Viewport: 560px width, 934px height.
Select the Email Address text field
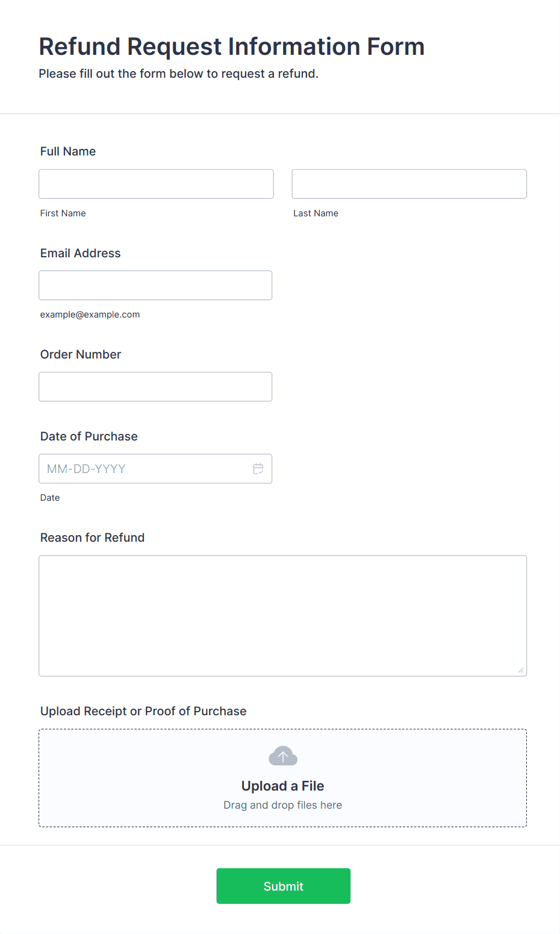[x=155, y=285]
